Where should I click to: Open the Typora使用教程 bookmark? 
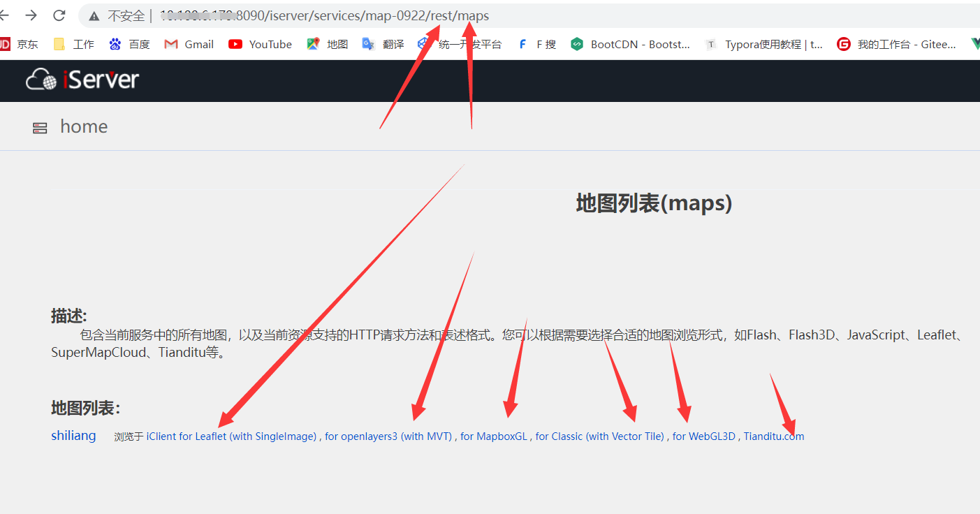coord(764,44)
